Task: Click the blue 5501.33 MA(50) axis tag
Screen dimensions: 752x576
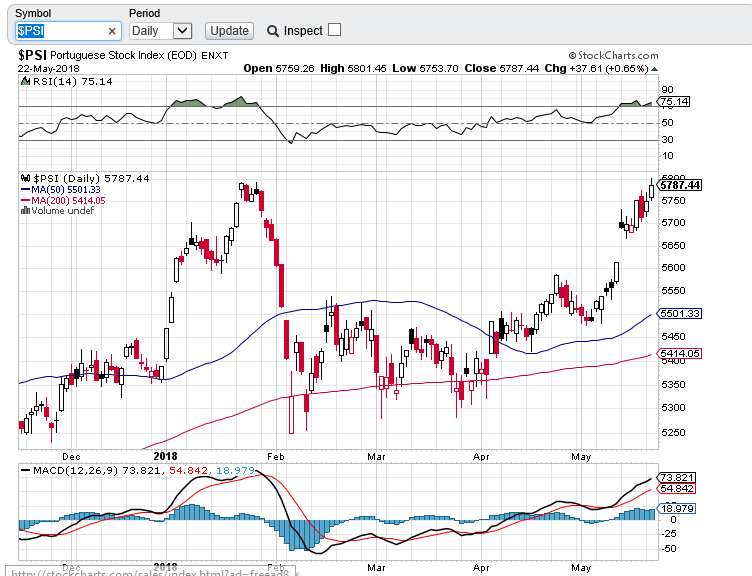Action: 679,314
